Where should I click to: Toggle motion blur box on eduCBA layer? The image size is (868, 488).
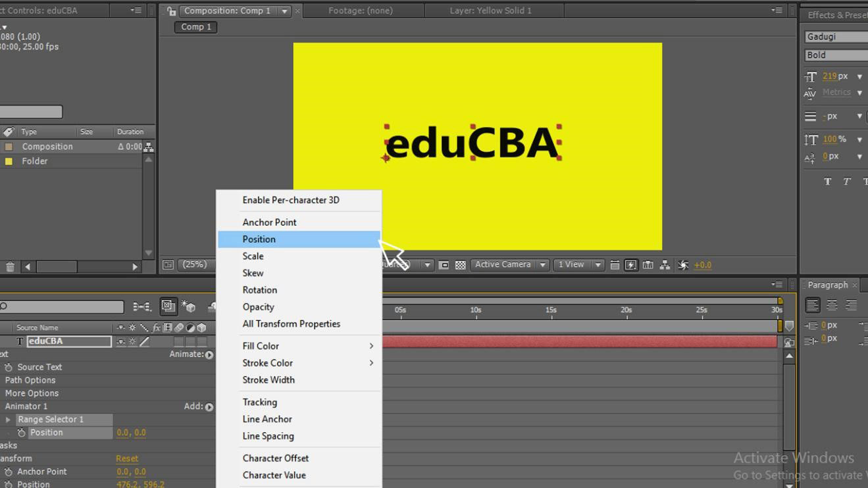click(178, 341)
